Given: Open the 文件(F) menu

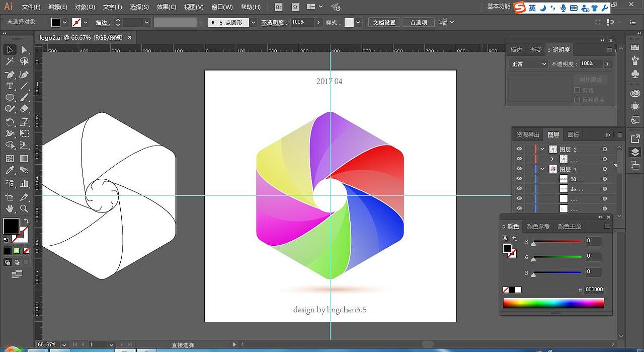Looking at the screenshot, I should 31,7.
